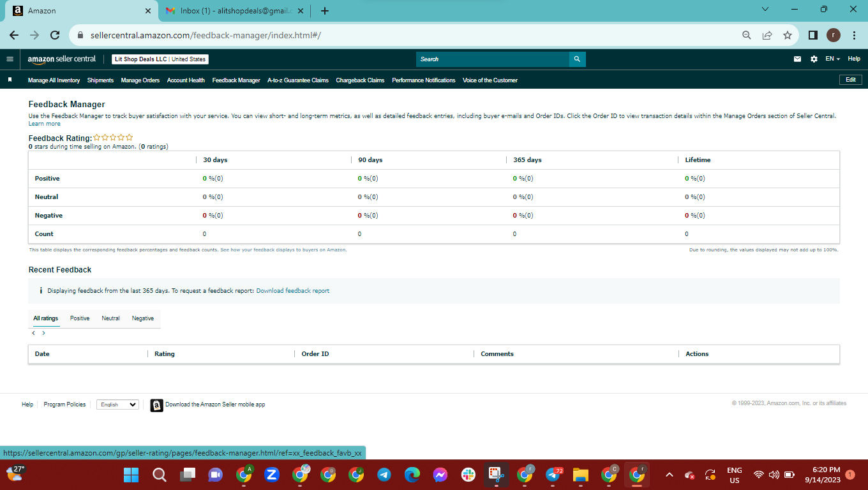Open Manage All Inventory
Image resolution: width=868 pixels, height=490 pixels.
[54, 80]
